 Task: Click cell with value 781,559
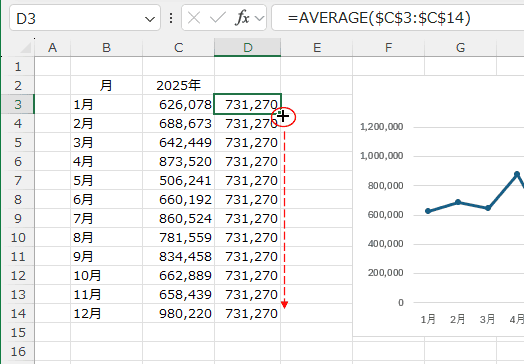coord(178,238)
